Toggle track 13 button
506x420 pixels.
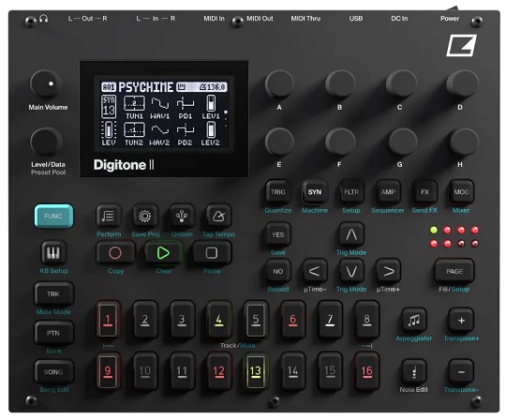coord(255,371)
